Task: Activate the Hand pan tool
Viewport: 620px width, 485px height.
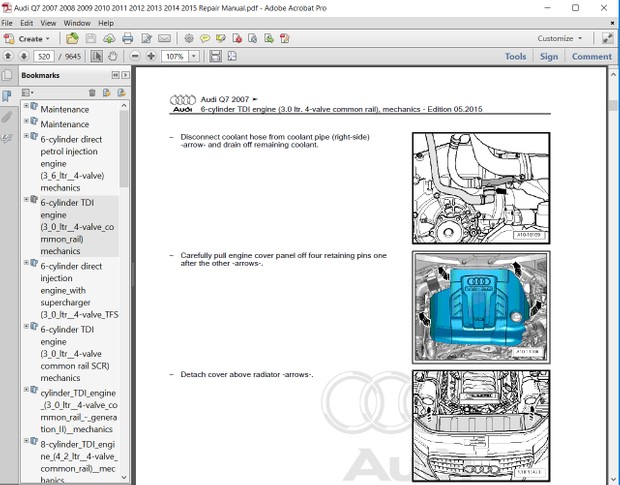Action: (x=113, y=56)
